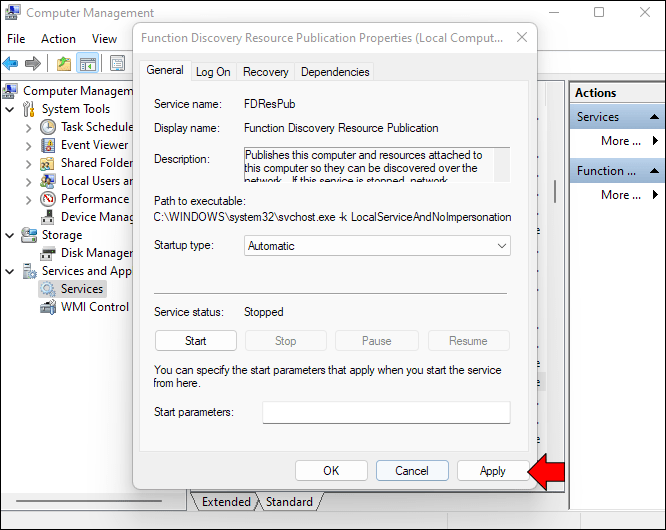
Task: Click the Device Manager icon
Action: point(48,217)
